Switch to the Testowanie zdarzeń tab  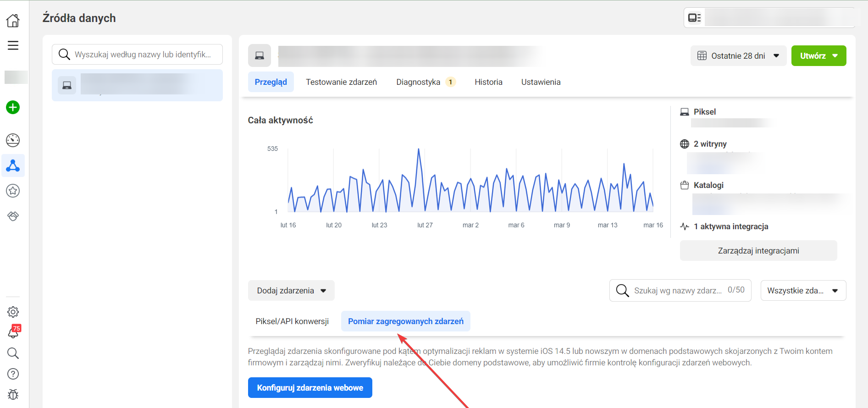341,82
